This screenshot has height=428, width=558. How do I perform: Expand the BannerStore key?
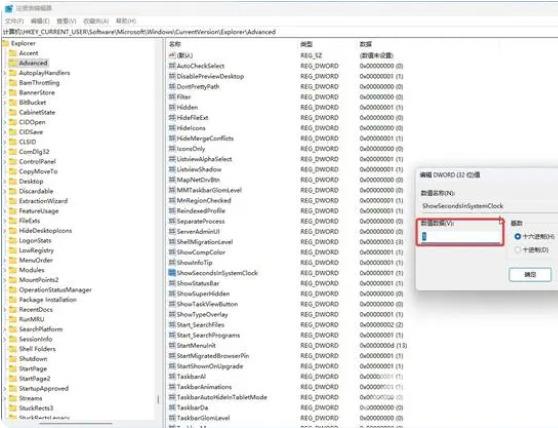[x=5, y=93]
